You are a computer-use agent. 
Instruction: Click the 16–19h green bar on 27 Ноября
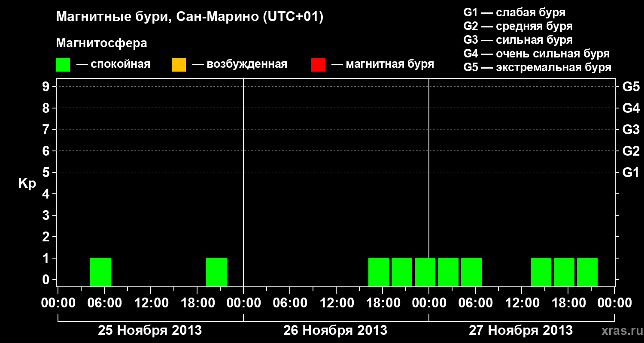pyautogui.click(x=564, y=272)
